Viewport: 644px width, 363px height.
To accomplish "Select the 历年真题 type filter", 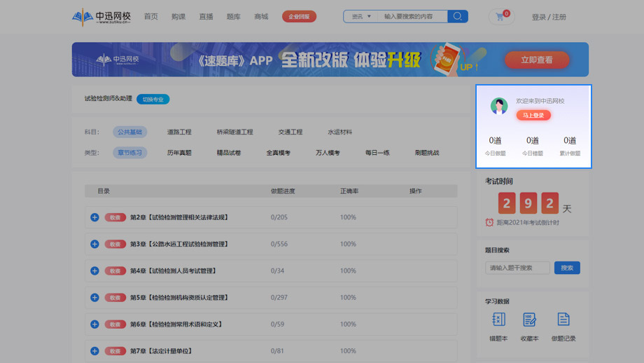I will tap(179, 153).
